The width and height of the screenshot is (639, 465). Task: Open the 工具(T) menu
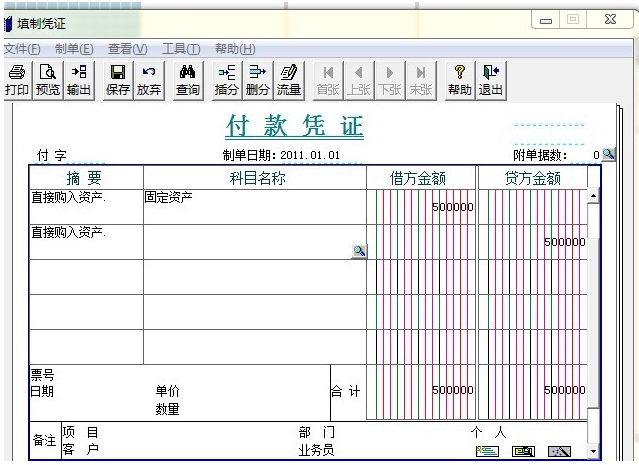181,49
